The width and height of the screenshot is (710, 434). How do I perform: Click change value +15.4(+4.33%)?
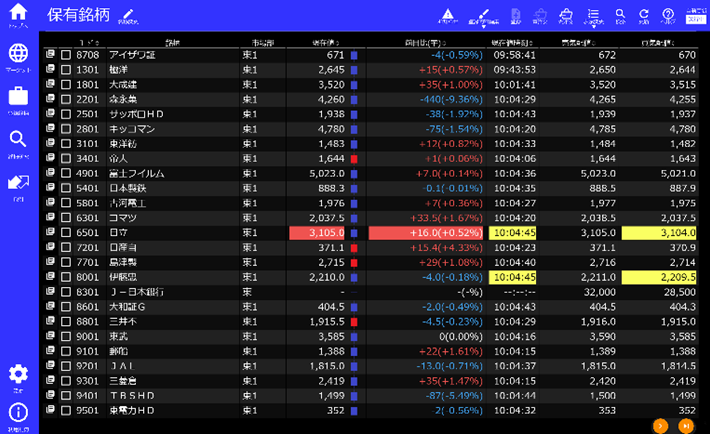click(x=446, y=248)
